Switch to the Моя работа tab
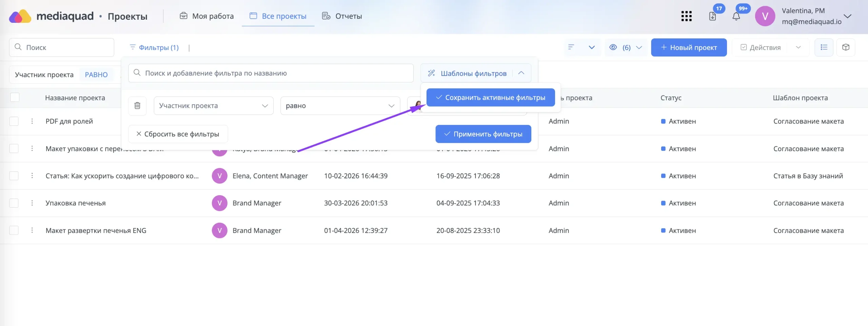Viewport: 868px width, 326px height. pos(206,16)
